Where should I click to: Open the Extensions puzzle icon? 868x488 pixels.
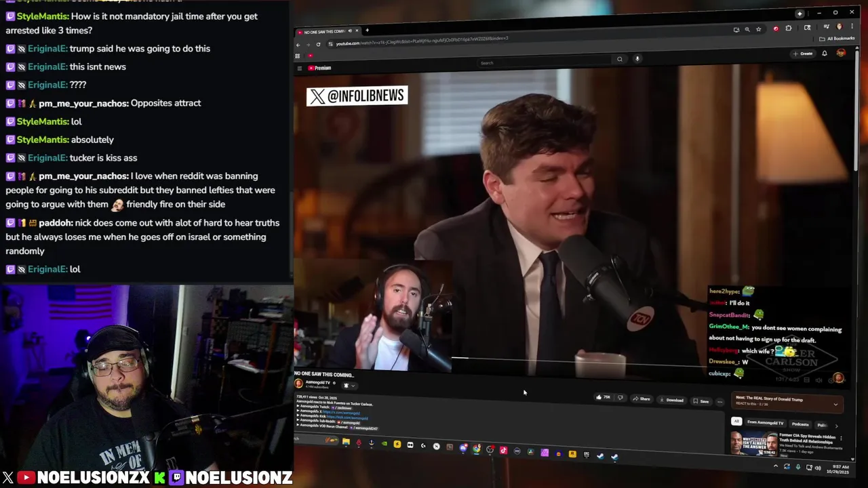point(789,28)
